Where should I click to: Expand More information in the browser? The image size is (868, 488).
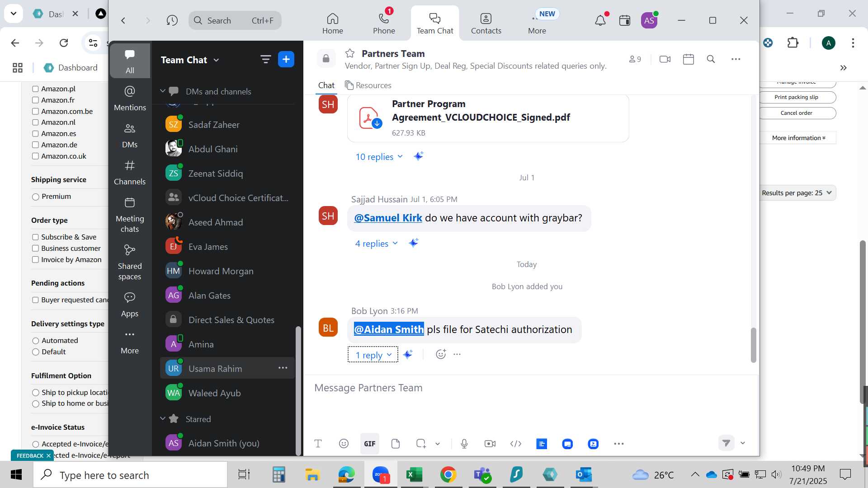(x=798, y=138)
